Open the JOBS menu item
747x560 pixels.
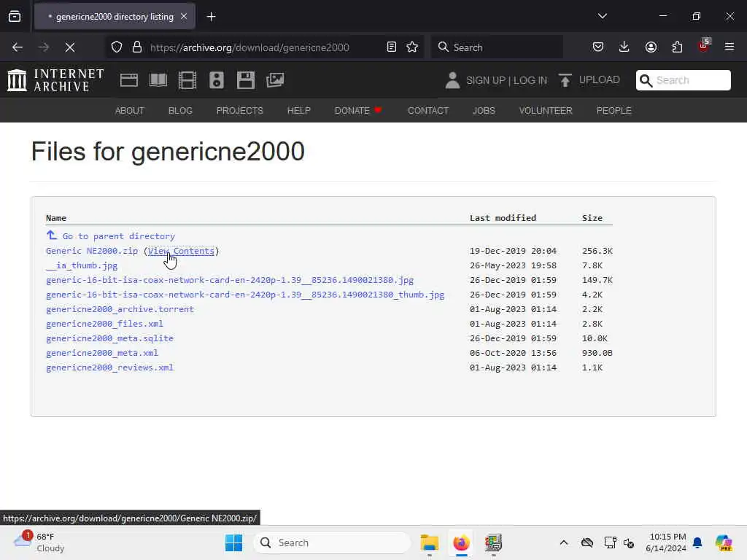pyautogui.click(x=484, y=111)
